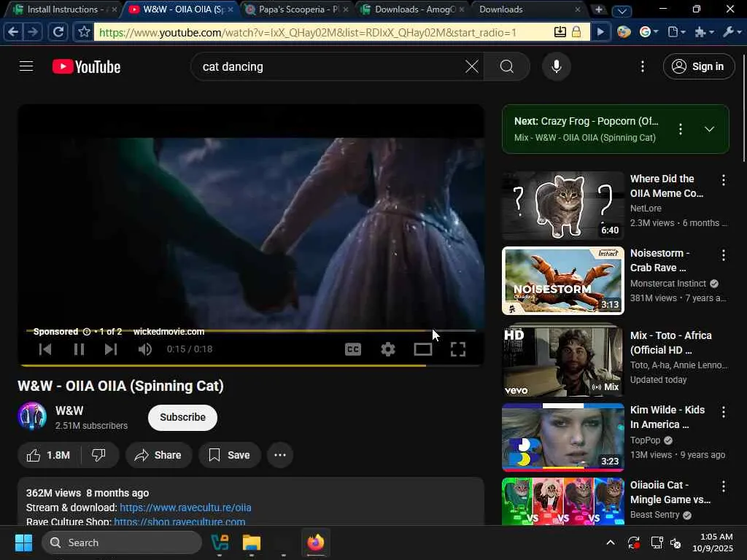
Task: Seek on the yellow ad progress bar
Action: tap(251, 330)
